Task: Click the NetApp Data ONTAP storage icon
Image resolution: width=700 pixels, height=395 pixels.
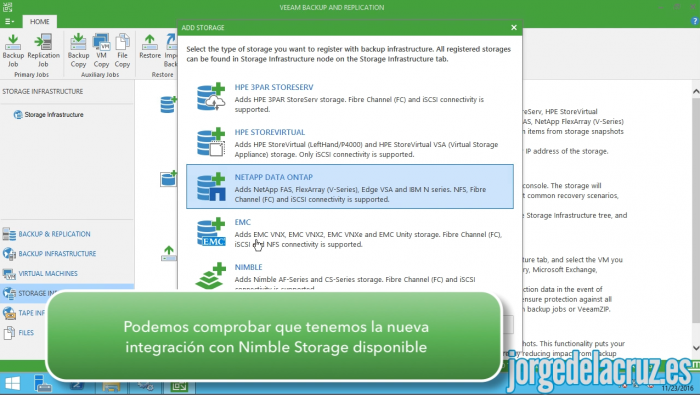Action: [x=211, y=187]
